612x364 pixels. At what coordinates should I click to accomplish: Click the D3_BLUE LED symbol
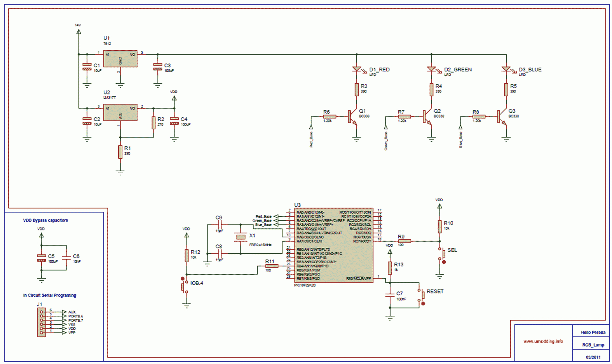[x=506, y=69]
